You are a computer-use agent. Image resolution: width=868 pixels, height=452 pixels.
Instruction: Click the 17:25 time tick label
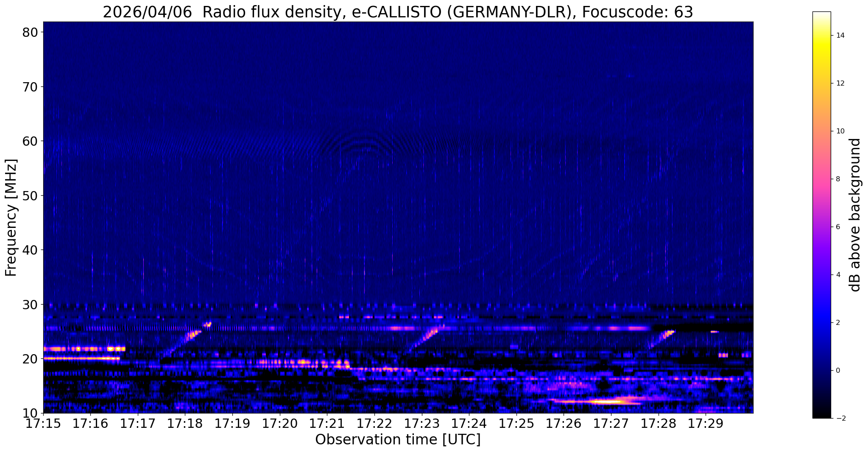click(516, 423)
